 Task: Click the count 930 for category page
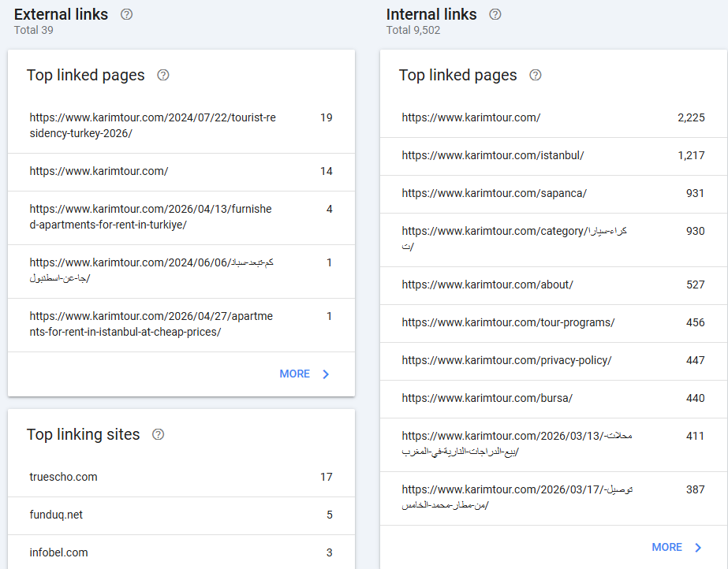(696, 232)
